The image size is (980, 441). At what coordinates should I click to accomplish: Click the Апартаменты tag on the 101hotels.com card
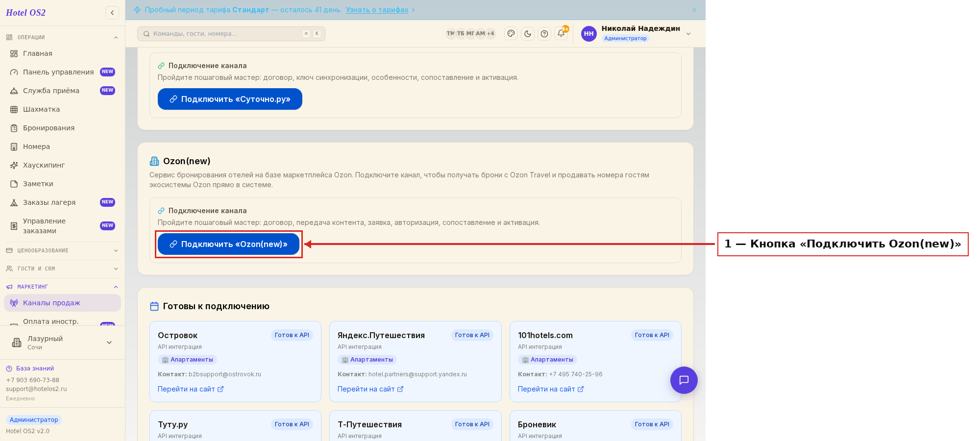pyautogui.click(x=547, y=360)
